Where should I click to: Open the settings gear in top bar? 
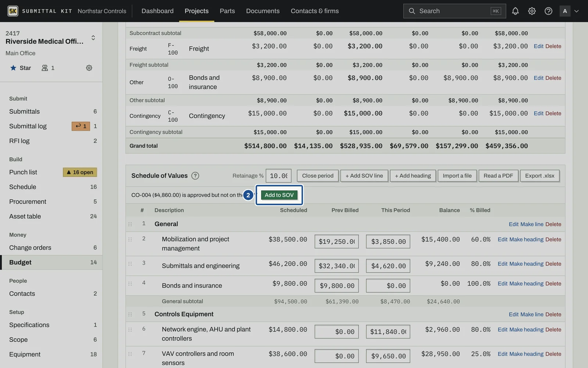pyautogui.click(x=532, y=11)
